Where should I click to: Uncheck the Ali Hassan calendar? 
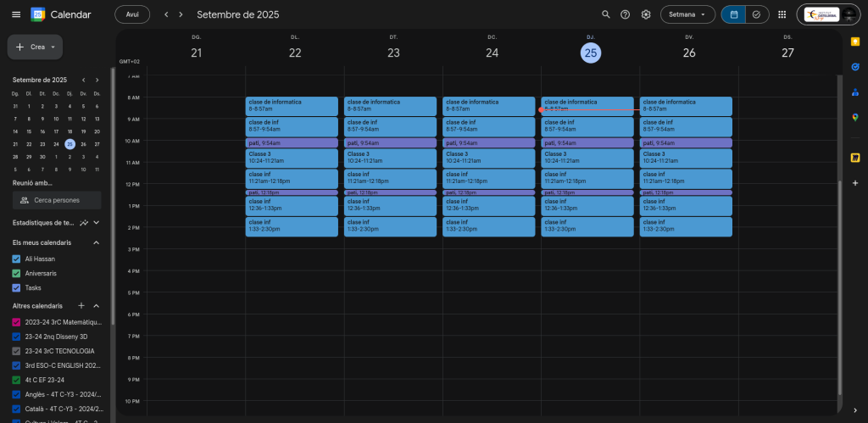(x=16, y=259)
